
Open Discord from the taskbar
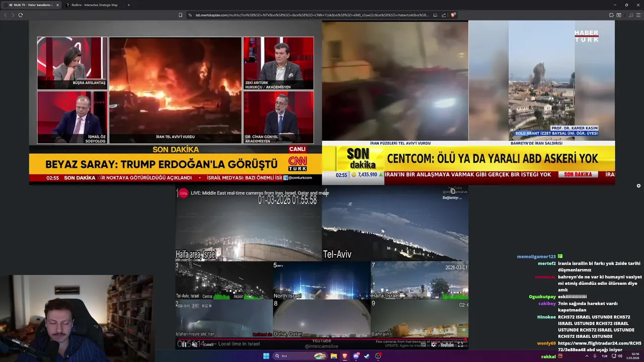(356, 356)
